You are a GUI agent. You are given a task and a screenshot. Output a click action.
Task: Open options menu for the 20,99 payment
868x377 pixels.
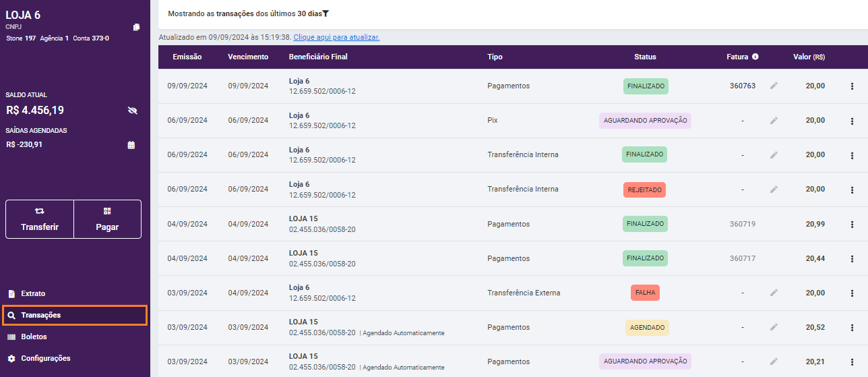pyautogui.click(x=852, y=224)
